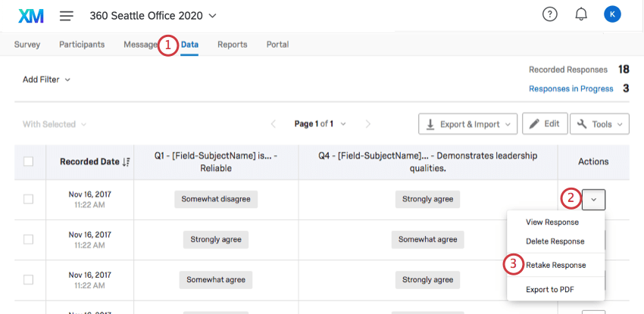The image size is (644, 314).
Task: Click the Edit button
Action: point(546,124)
